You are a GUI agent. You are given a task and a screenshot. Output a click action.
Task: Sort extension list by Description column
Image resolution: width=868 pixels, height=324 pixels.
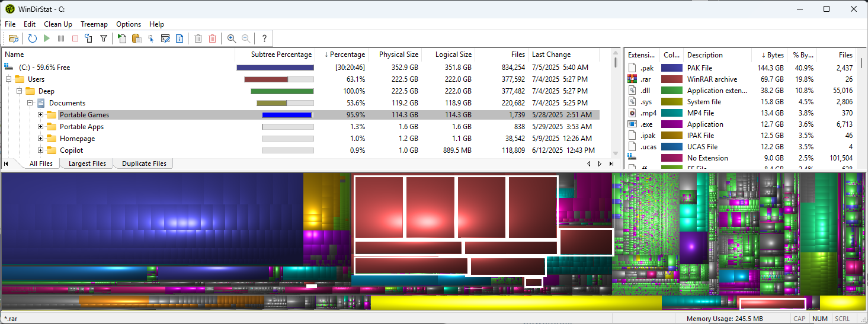coord(718,55)
